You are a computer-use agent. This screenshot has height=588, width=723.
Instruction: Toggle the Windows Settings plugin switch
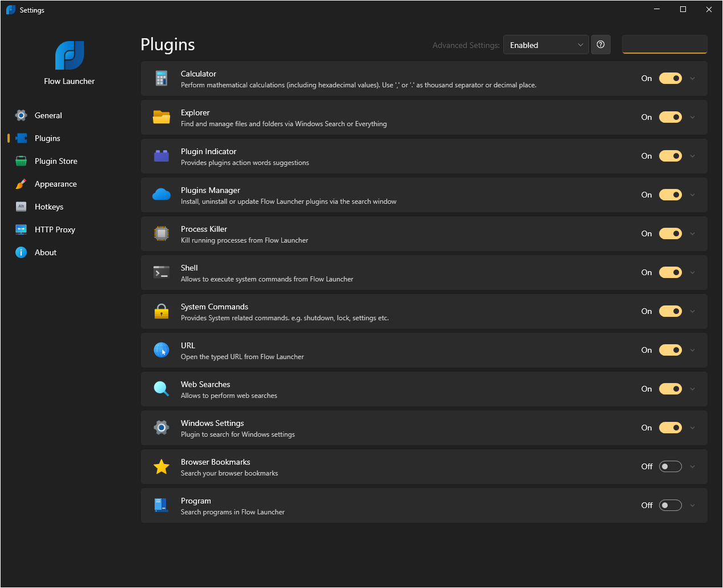(x=671, y=428)
